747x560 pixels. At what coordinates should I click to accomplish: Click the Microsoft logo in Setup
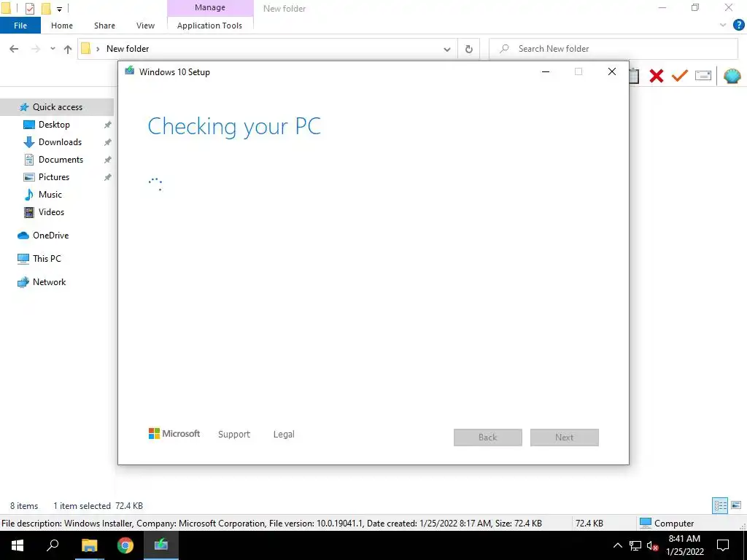174,434
